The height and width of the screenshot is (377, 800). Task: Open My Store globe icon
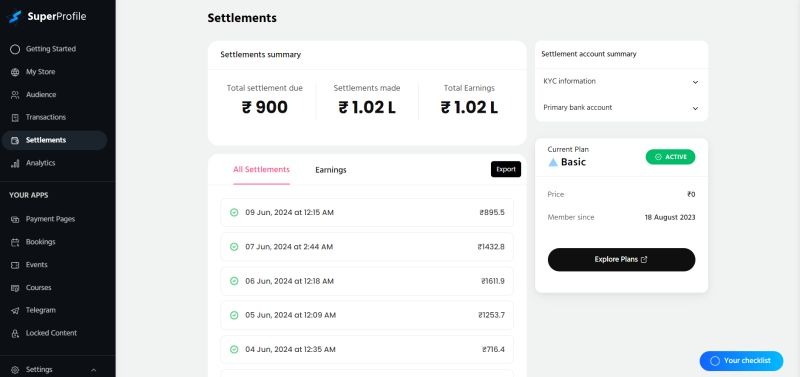[x=15, y=72]
